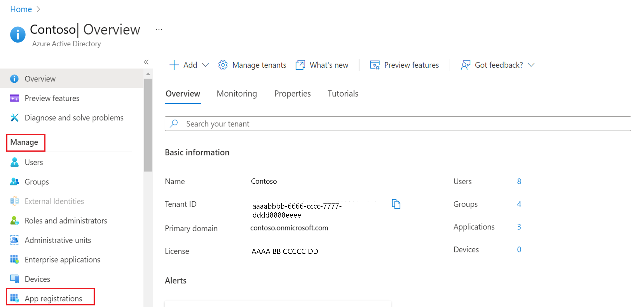Click the Devices icon in the sidebar
Screen dimensions: 644x307
(14, 279)
